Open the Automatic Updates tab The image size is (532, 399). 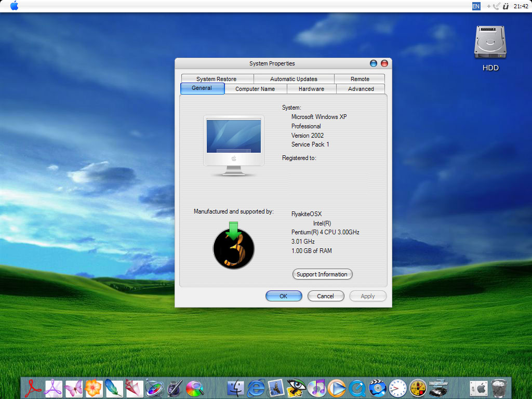(x=294, y=79)
